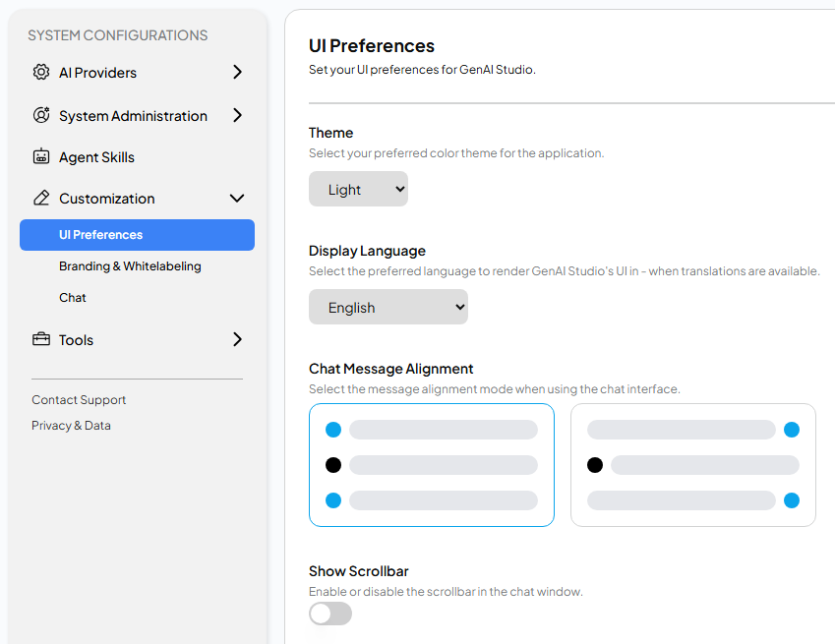Image resolution: width=835 pixels, height=644 pixels.
Task: Open the Chat customization page
Action: (x=73, y=298)
